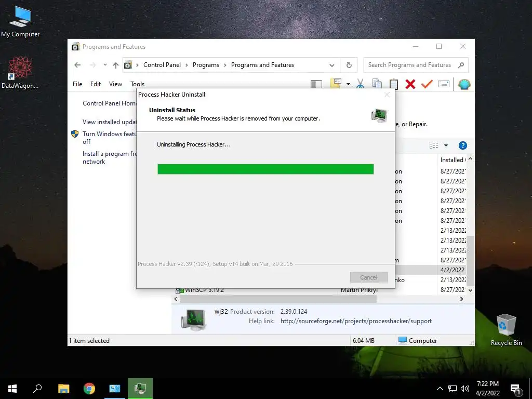The image size is (532, 399).
Task: Click the search magnifier in search box
Action: point(461,65)
